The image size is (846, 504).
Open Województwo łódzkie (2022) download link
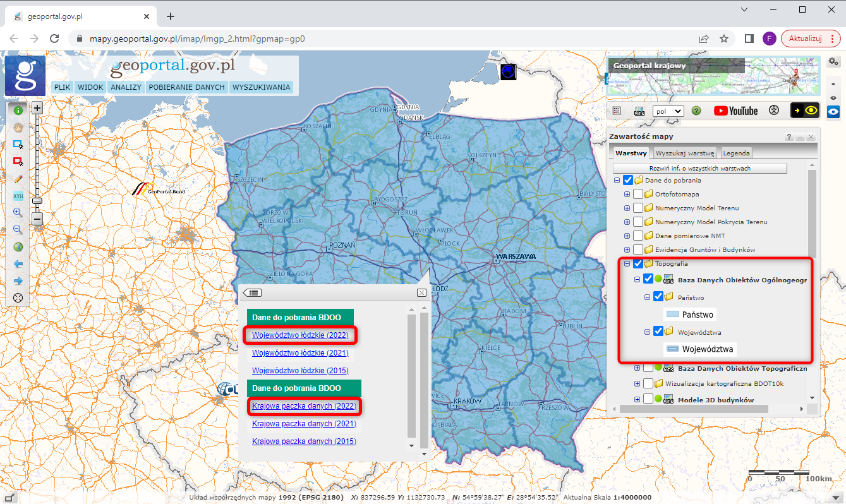coord(300,335)
